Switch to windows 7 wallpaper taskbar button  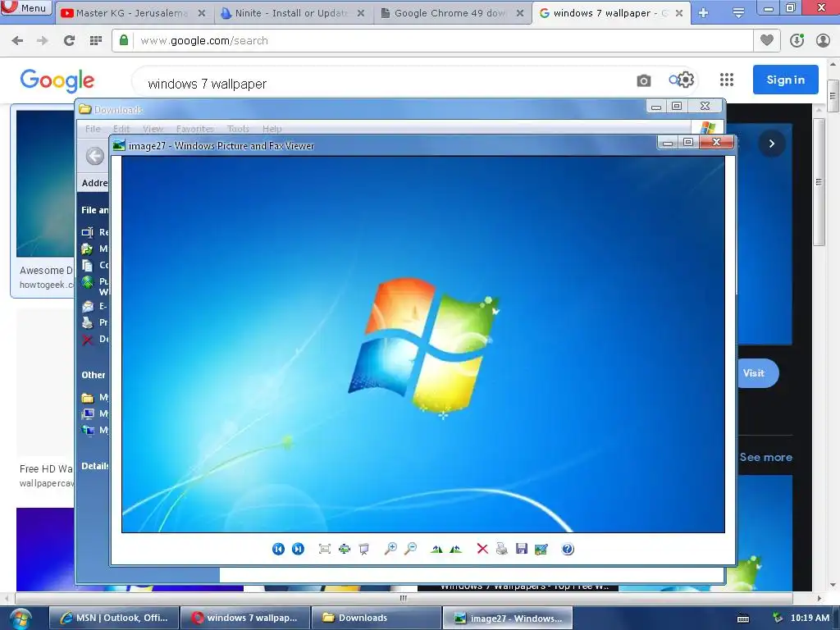(245, 618)
